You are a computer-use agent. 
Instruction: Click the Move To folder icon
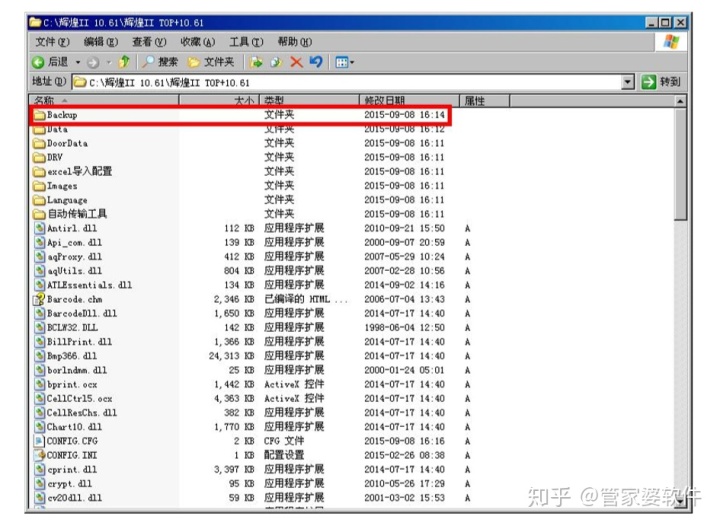[256, 62]
